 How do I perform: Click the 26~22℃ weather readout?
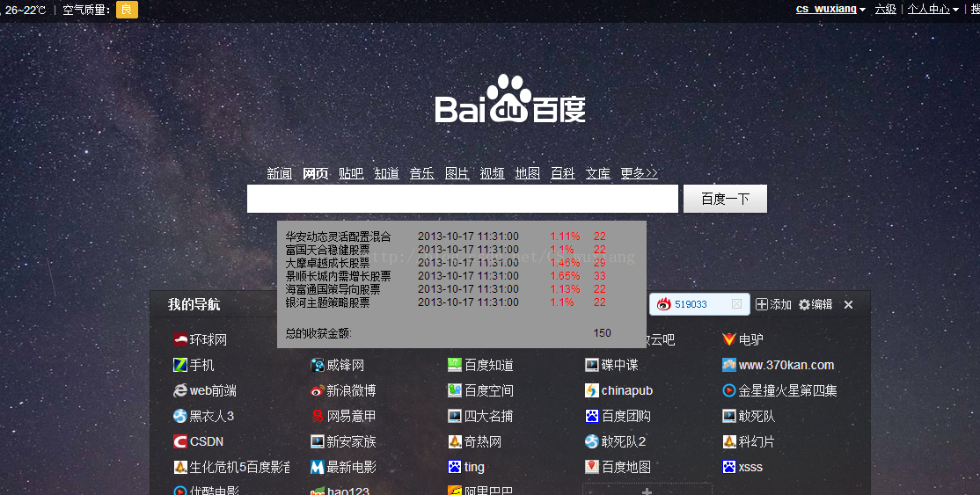[x=25, y=10]
